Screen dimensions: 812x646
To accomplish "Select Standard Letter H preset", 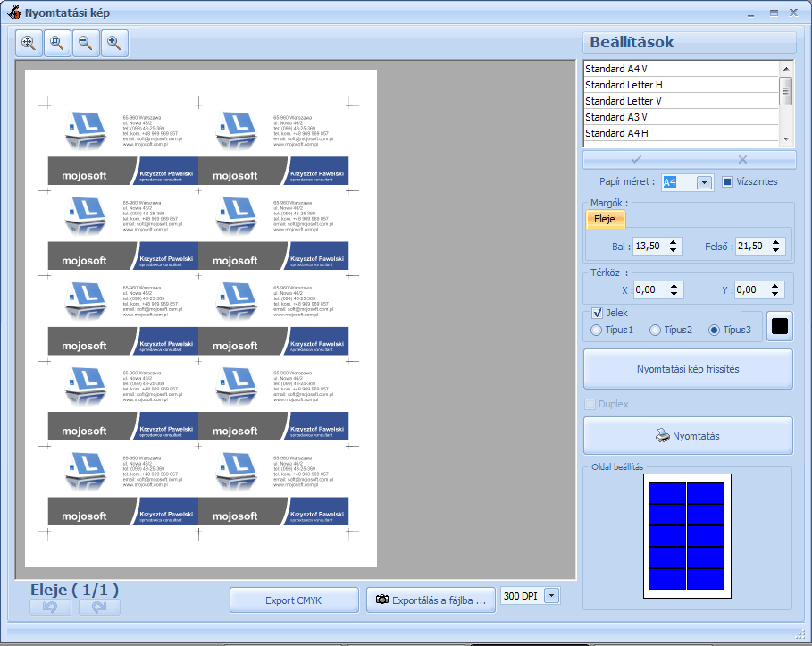I will pyautogui.click(x=681, y=85).
